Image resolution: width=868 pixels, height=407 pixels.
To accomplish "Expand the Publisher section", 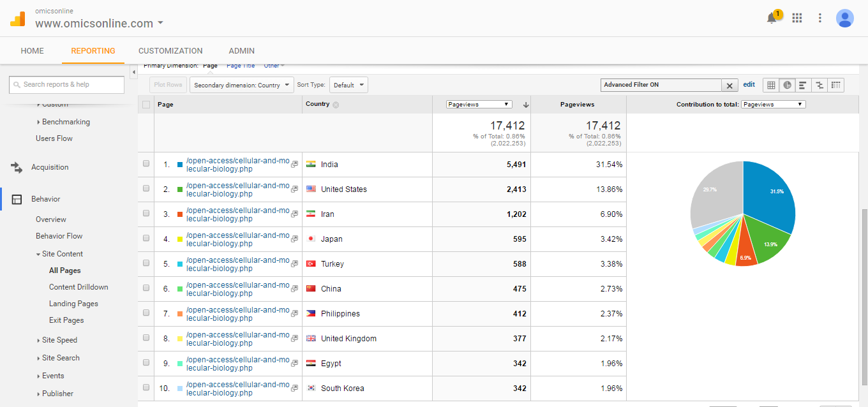I will click(55, 394).
